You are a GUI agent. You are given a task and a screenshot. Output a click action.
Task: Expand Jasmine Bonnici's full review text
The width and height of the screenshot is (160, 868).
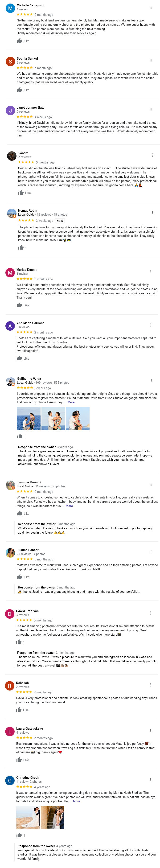point(69,506)
